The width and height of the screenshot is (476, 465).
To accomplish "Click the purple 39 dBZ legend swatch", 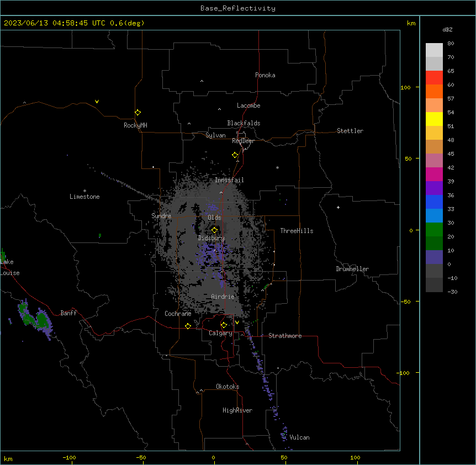I will tap(434, 188).
